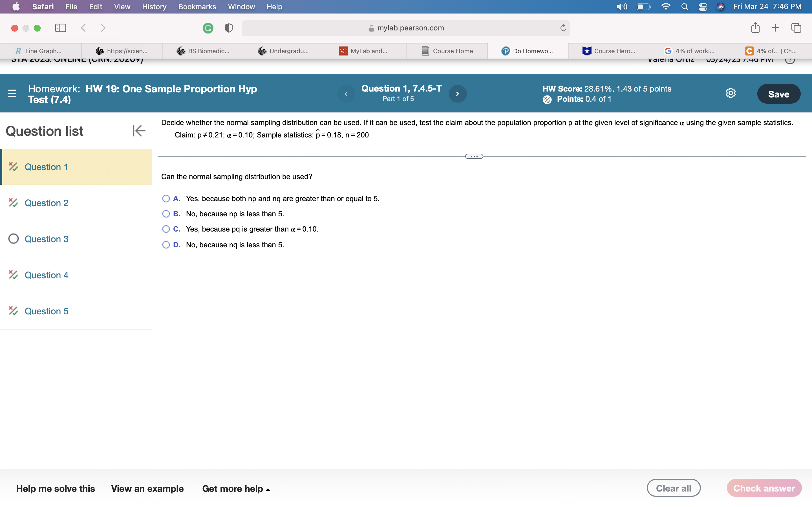Click the Check answer button

[x=764, y=488]
